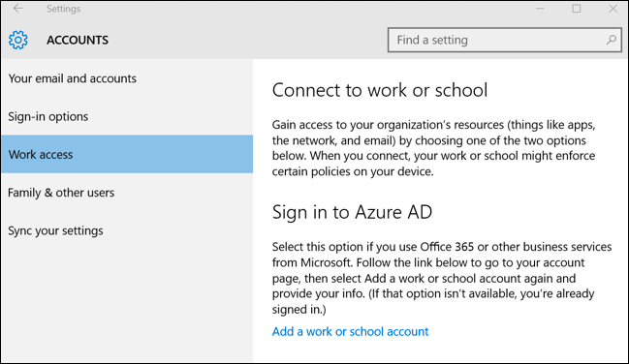The height and width of the screenshot is (364, 629).
Task: Follow the Add a work or school account link
Action: click(350, 331)
